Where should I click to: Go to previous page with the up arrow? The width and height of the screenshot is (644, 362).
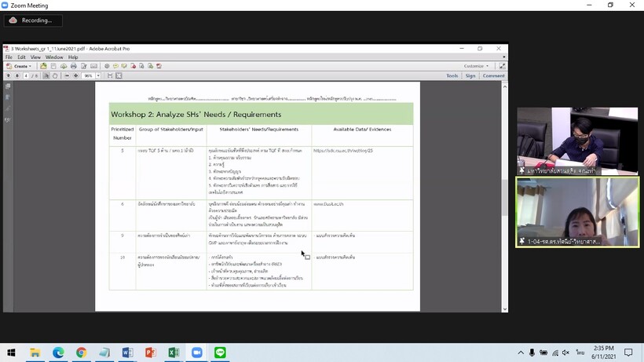pos(8,76)
